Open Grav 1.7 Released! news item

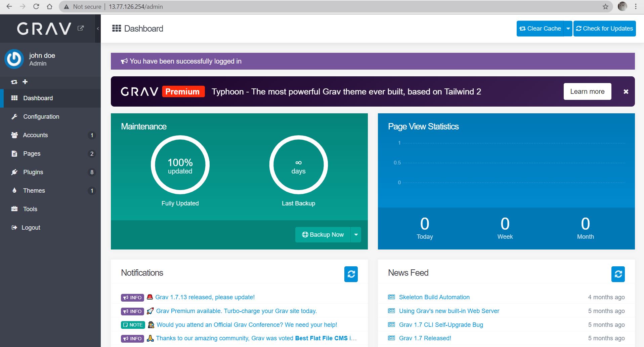pyautogui.click(x=425, y=338)
